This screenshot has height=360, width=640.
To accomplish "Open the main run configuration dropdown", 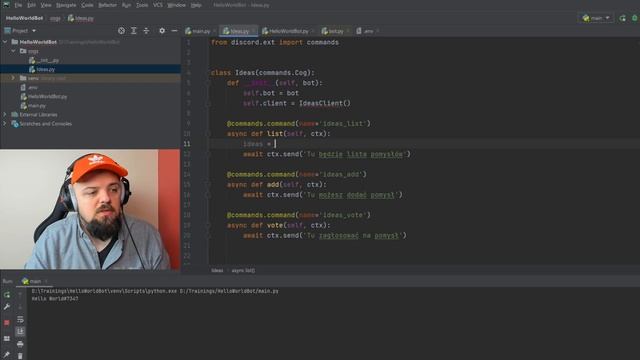I will coord(596,18).
